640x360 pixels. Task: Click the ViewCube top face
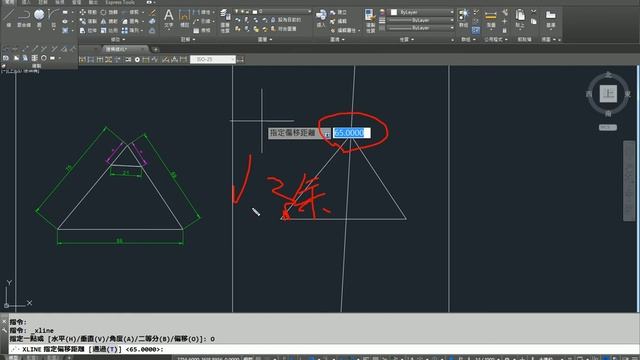[x=608, y=94]
